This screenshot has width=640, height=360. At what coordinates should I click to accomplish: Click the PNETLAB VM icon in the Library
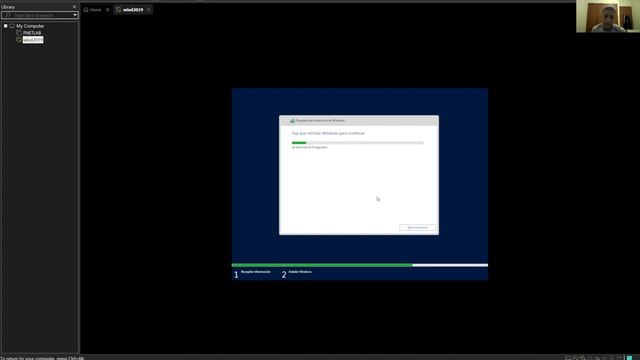19,33
